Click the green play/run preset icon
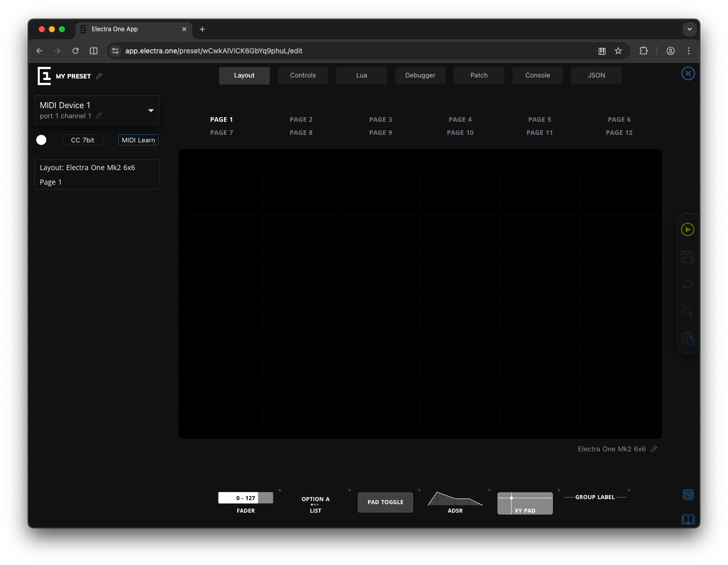The height and width of the screenshot is (565, 728). point(688,229)
